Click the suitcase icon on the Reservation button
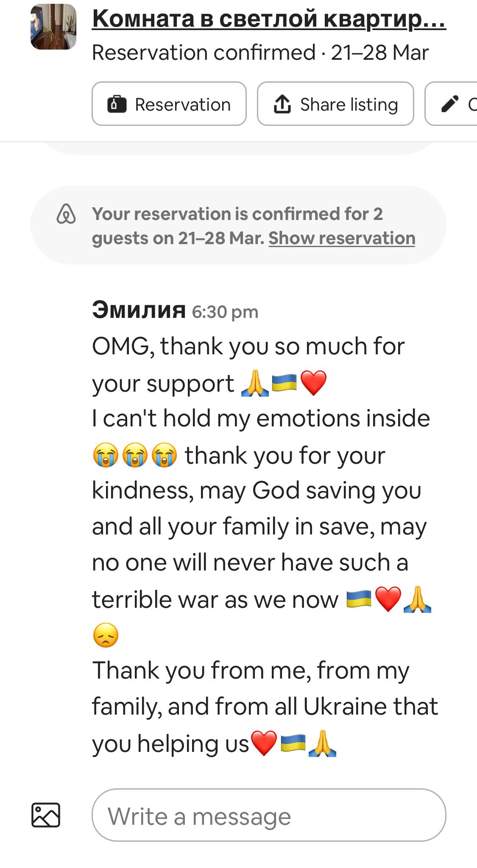This screenshot has height=868, width=477. coord(117,104)
